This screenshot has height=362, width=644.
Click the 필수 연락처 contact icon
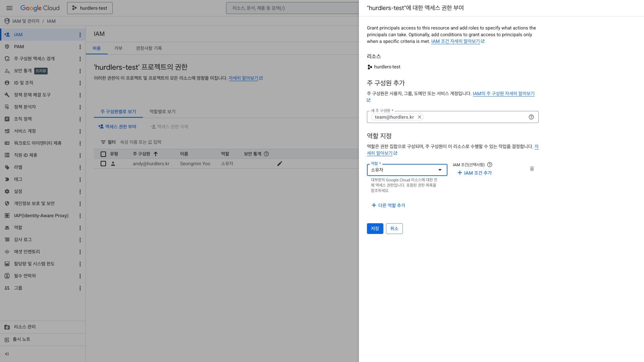[7, 276]
